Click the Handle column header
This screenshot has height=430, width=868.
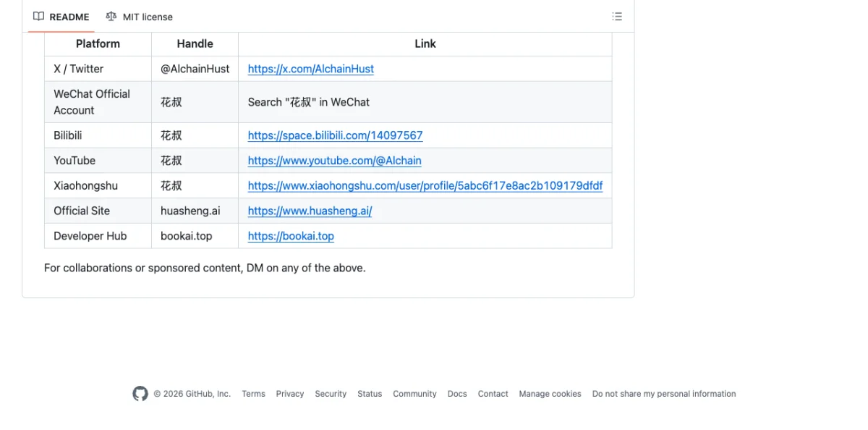point(195,43)
